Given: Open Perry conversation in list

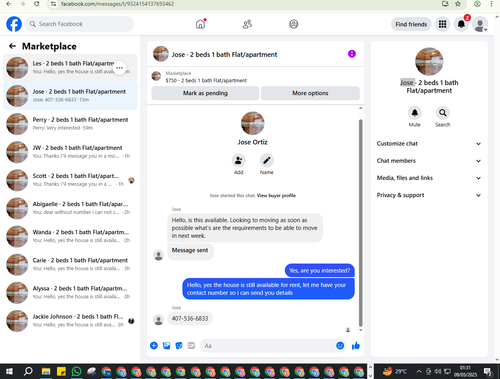Looking at the screenshot, I should click(70, 124).
